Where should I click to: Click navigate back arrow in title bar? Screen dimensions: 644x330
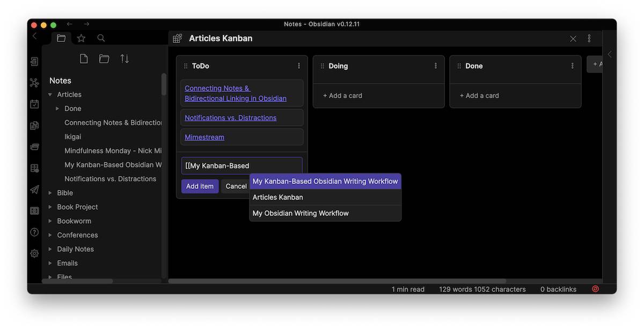tap(69, 24)
